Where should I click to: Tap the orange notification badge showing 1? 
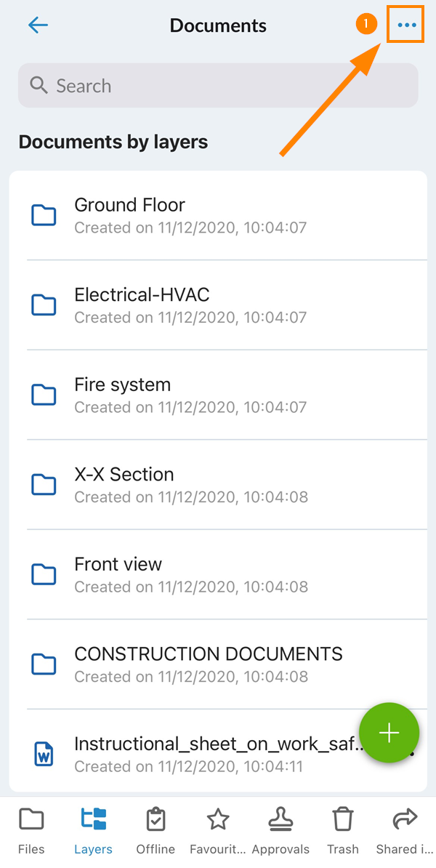(x=366, y=23)
